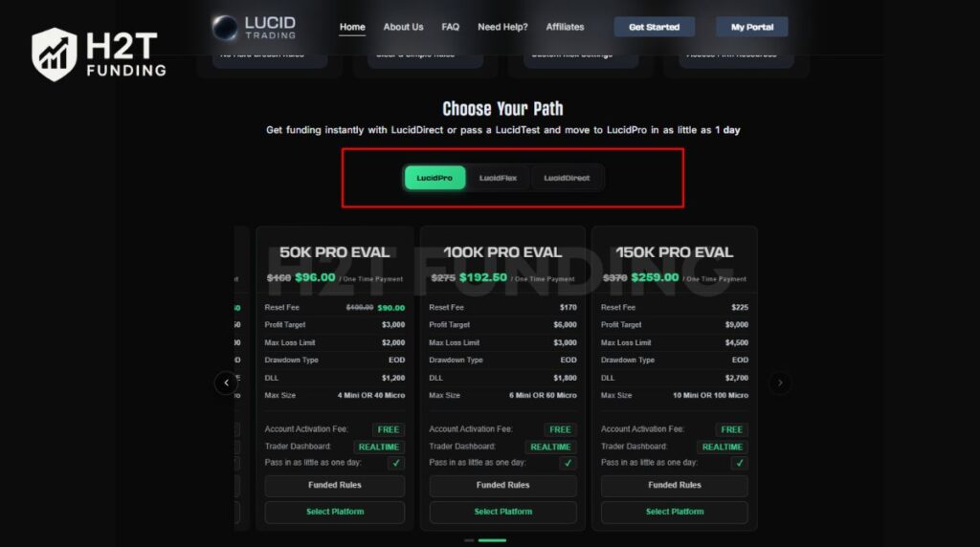Click checkmark in 150K Pro Eval card
The image size is (980, 547).
coord(740,464)
